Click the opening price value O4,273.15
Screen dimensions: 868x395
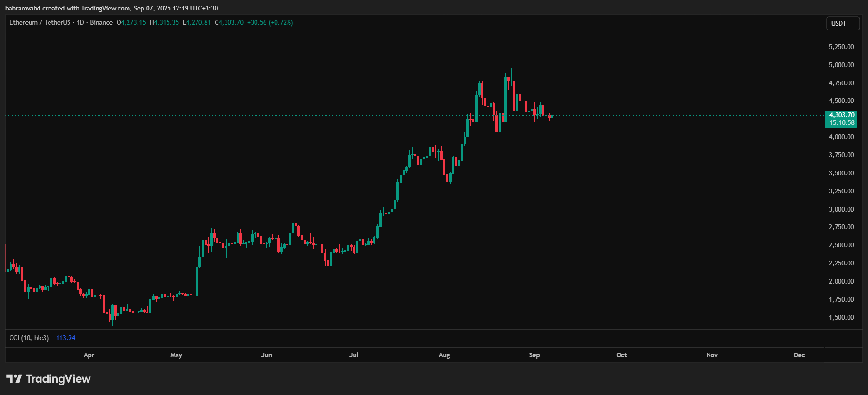[x=131, y=22]
